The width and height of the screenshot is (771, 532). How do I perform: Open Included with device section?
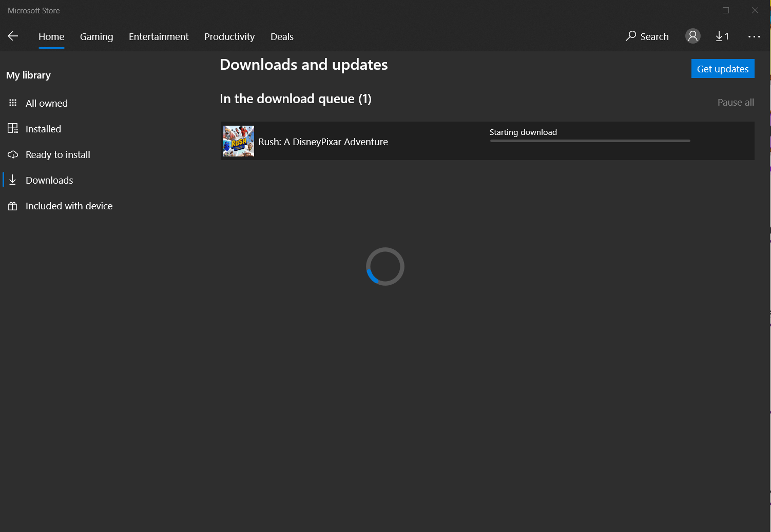69,206
